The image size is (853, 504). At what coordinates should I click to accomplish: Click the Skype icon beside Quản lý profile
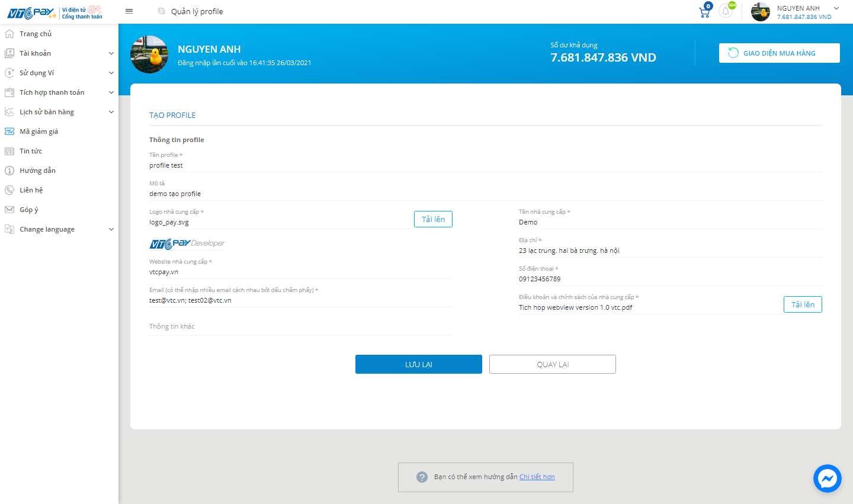point(161,11)
